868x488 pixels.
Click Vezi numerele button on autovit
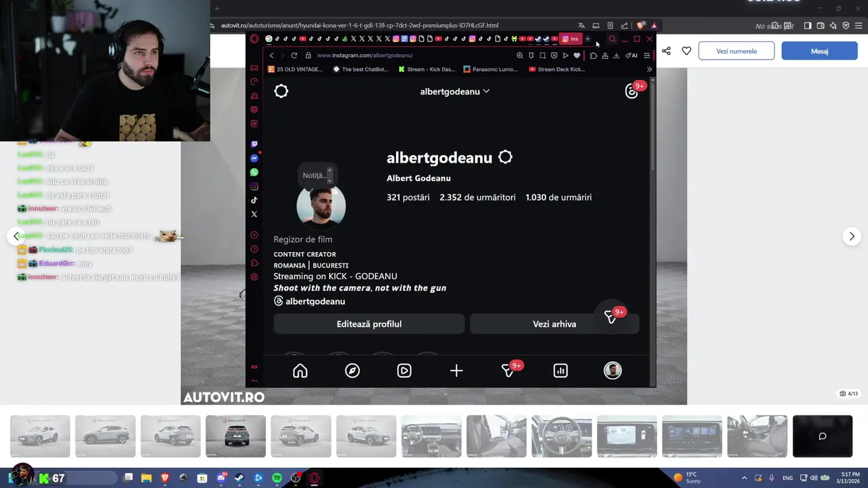coord(736,51)
